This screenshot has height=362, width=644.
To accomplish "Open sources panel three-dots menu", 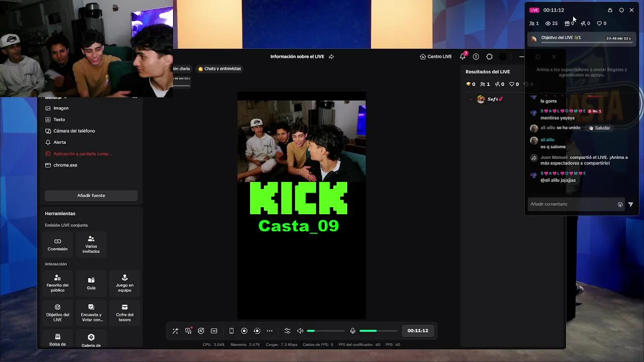I will point(134,98).
